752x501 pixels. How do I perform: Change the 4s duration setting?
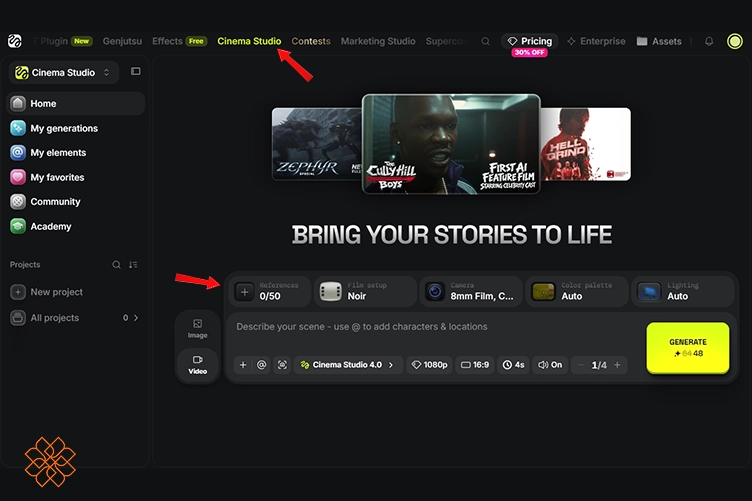[513, 365]
